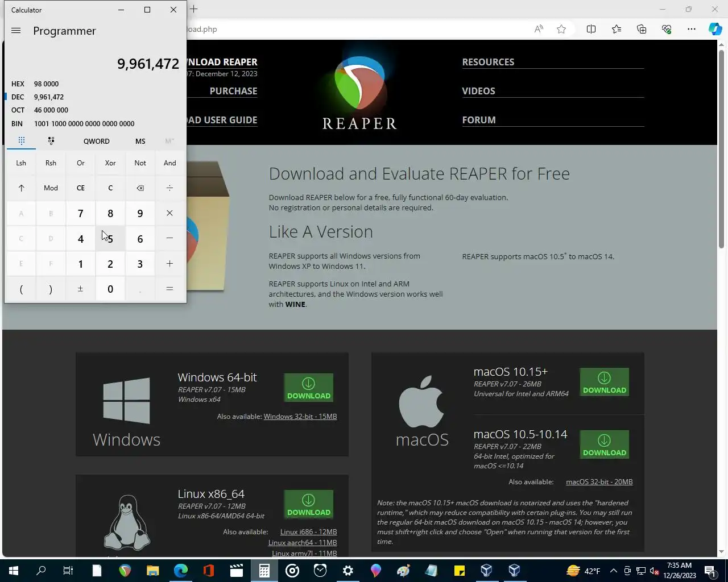
Task: Open browser essentials heart icon
Action: [x=667, y=29]
